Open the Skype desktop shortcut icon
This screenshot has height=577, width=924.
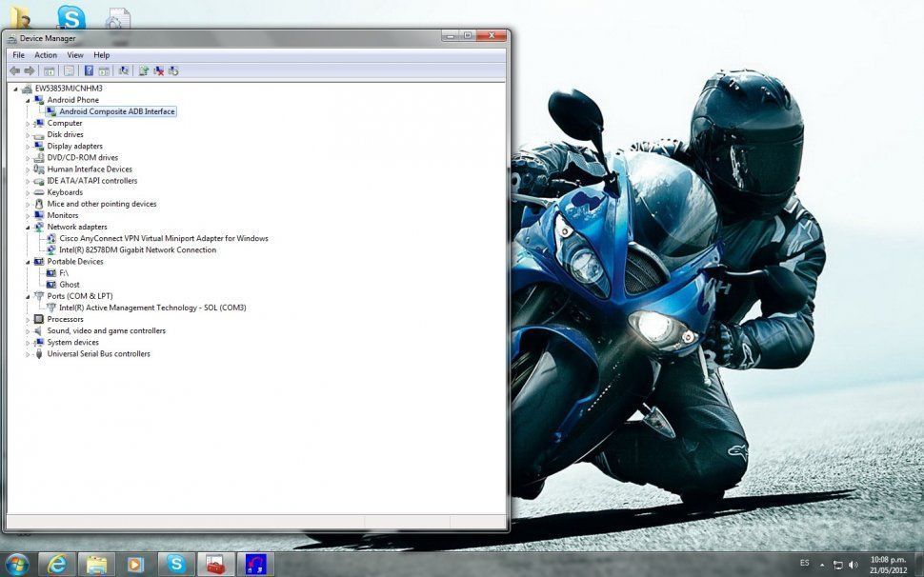(x=71, y=16)
